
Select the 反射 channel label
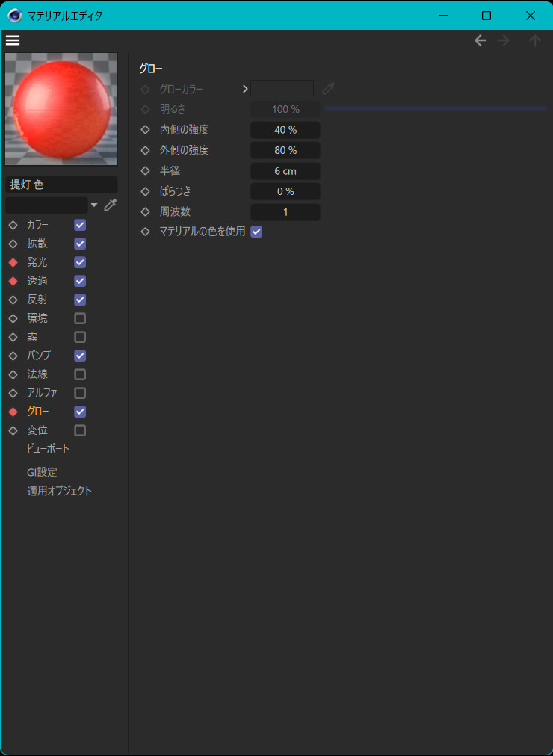click(x=37, y=300)
